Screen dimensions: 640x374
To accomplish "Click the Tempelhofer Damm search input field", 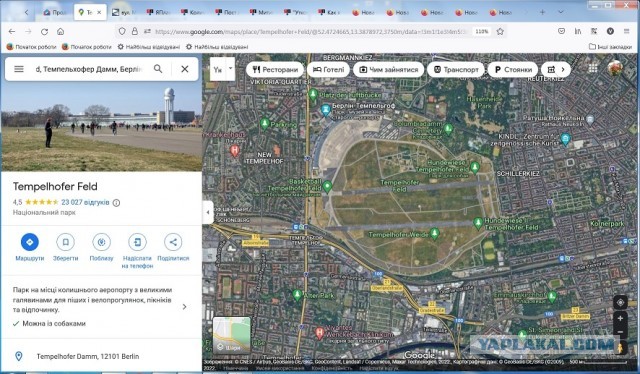I will [89, 69].
